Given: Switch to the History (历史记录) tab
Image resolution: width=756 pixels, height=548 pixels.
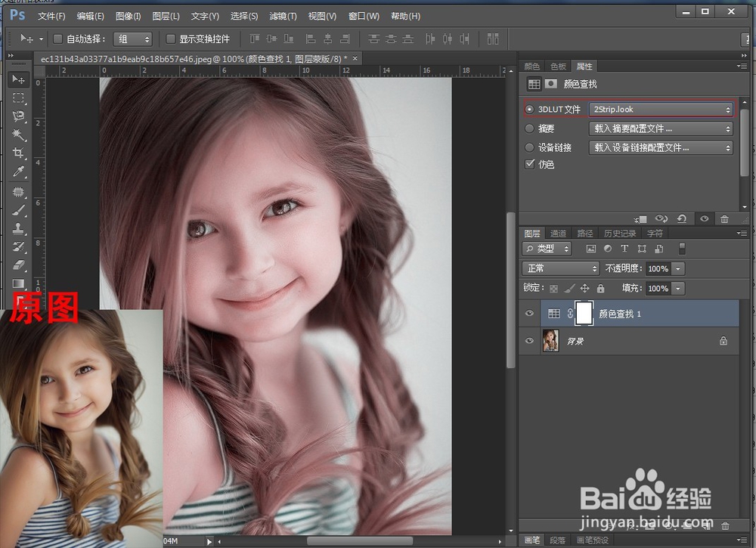Looking at the screenshot, I should (619, 234).
